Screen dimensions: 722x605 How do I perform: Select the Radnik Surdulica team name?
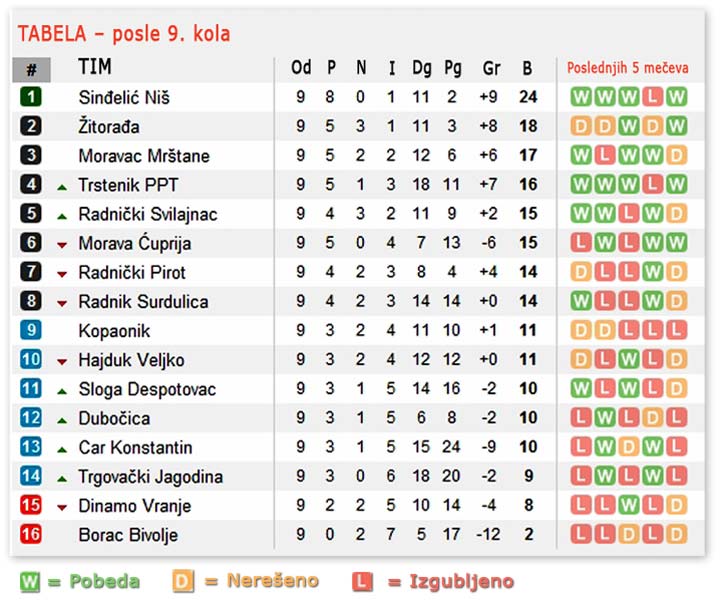pos(143,302)
